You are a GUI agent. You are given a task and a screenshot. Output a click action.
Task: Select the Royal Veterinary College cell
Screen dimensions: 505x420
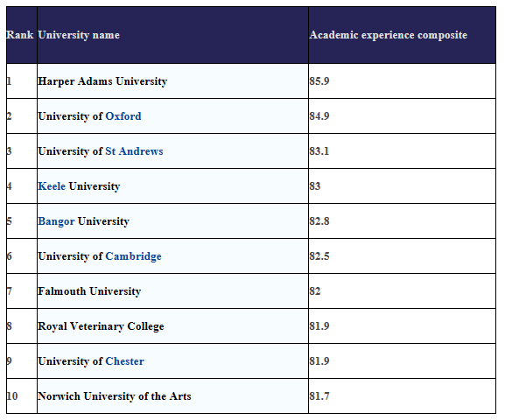[172, 326]
